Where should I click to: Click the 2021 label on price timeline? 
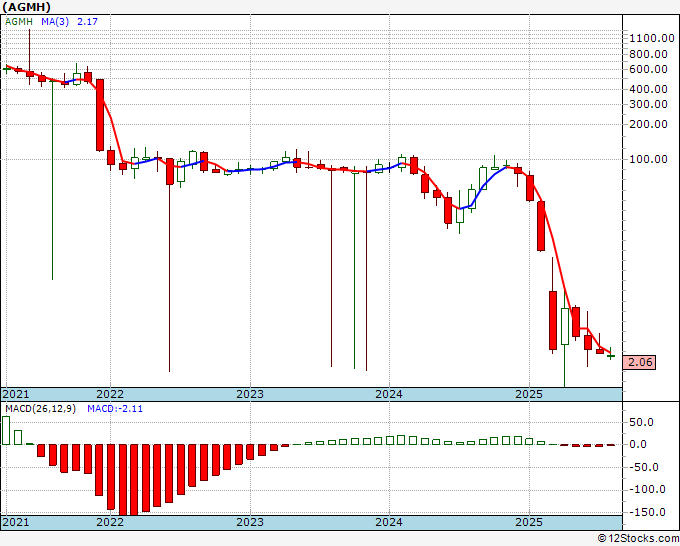pos(16,394)
